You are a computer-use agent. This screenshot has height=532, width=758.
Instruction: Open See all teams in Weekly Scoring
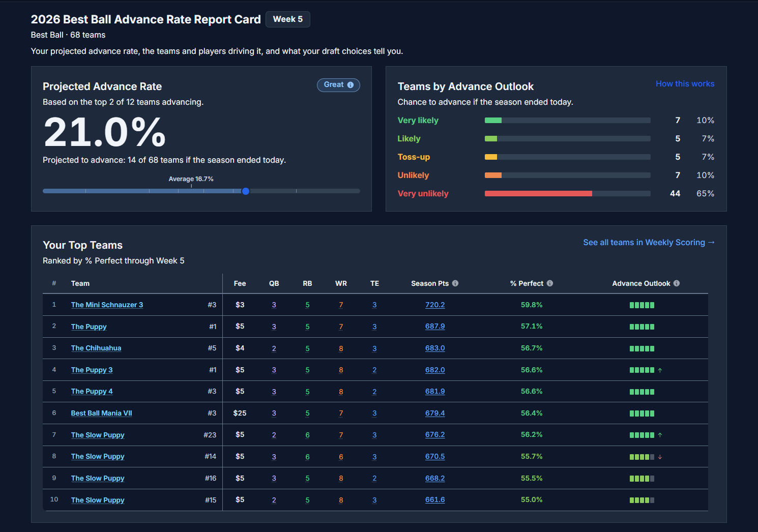coord(649,243)
